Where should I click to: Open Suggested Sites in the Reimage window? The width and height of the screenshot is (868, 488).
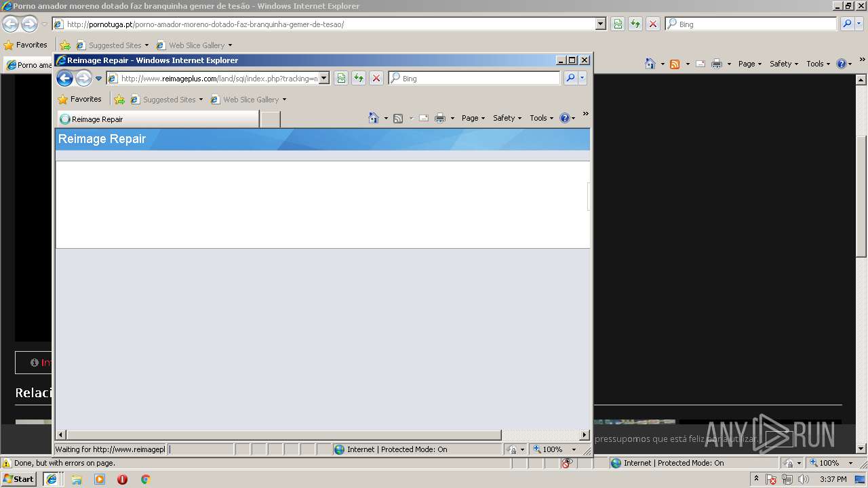167,100
